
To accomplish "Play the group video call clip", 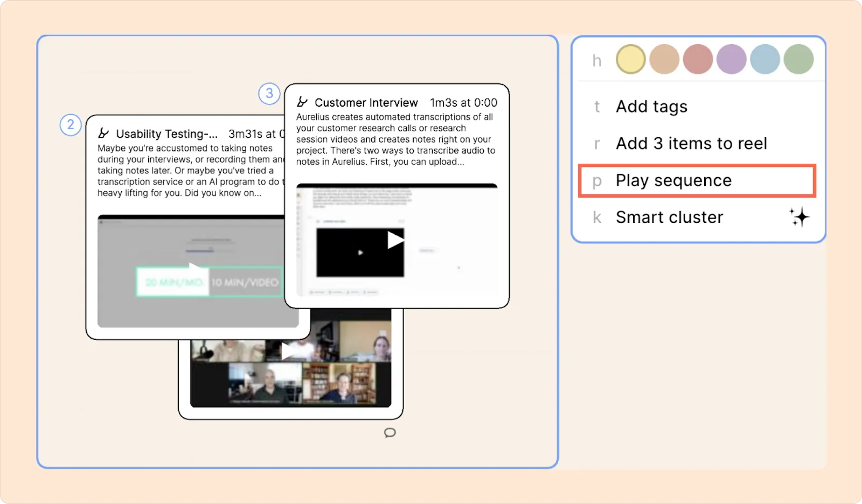I will [290, 351].
